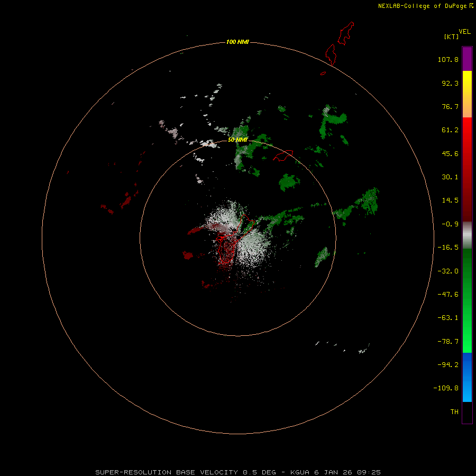Click the [KT] units label
This screenshot has width=476, height=476.
click(452, 36)
